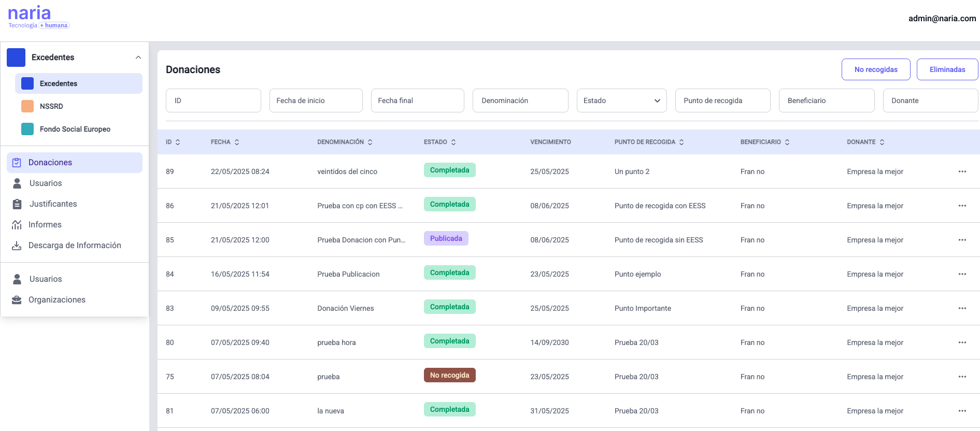Click the Organizaciones briefcase icon

(17, 300)
